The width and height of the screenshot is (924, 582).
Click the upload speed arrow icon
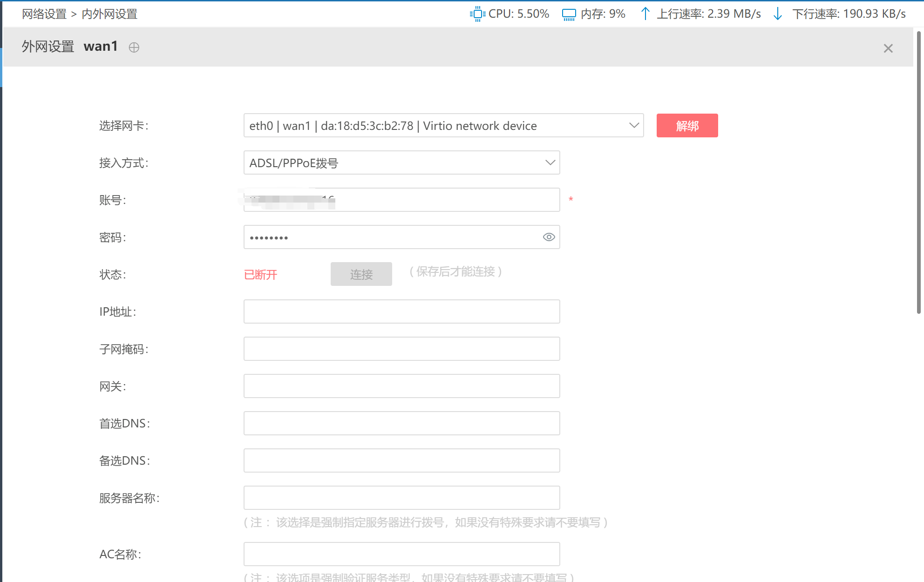click(x=645, y=14)
